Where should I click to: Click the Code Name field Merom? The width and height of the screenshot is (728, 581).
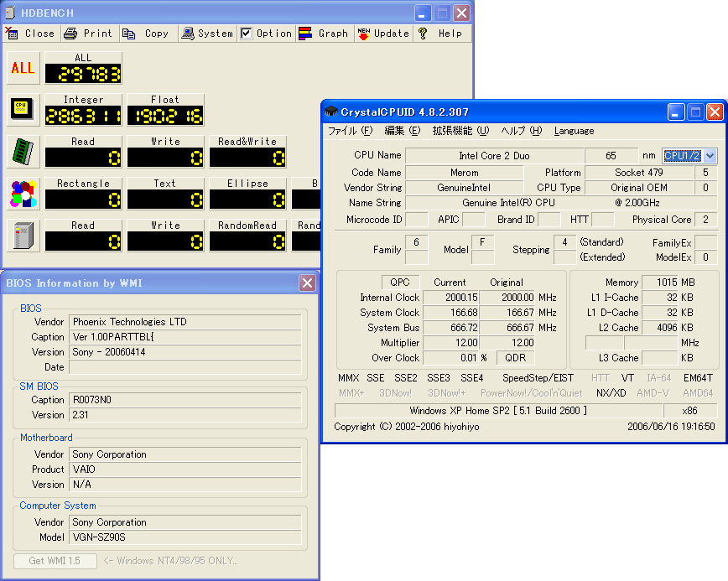click(465, 173)
